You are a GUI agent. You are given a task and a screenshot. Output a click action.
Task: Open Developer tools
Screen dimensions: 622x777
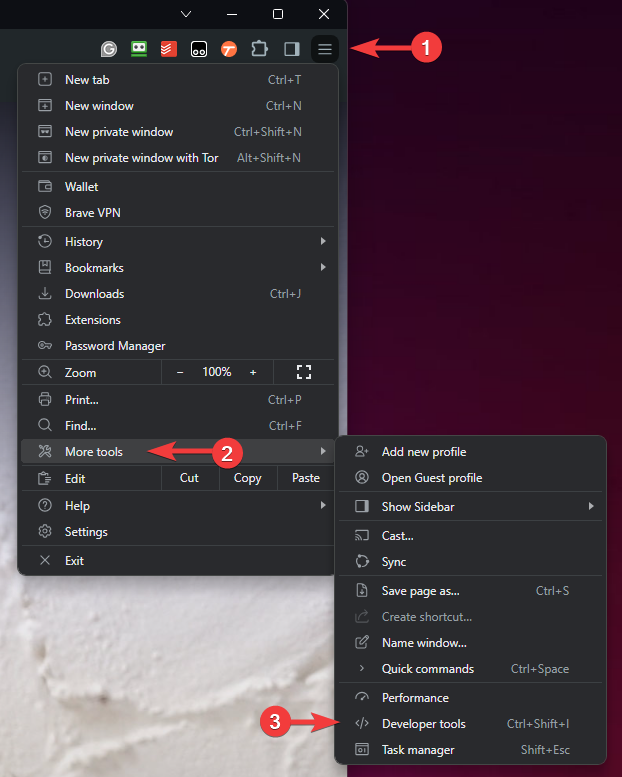(470, 724)
